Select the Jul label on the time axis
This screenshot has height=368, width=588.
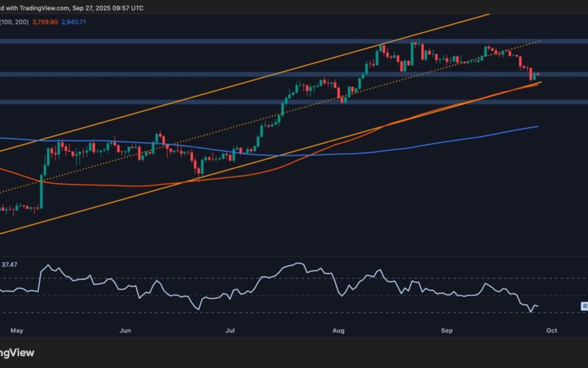[231, 331]
